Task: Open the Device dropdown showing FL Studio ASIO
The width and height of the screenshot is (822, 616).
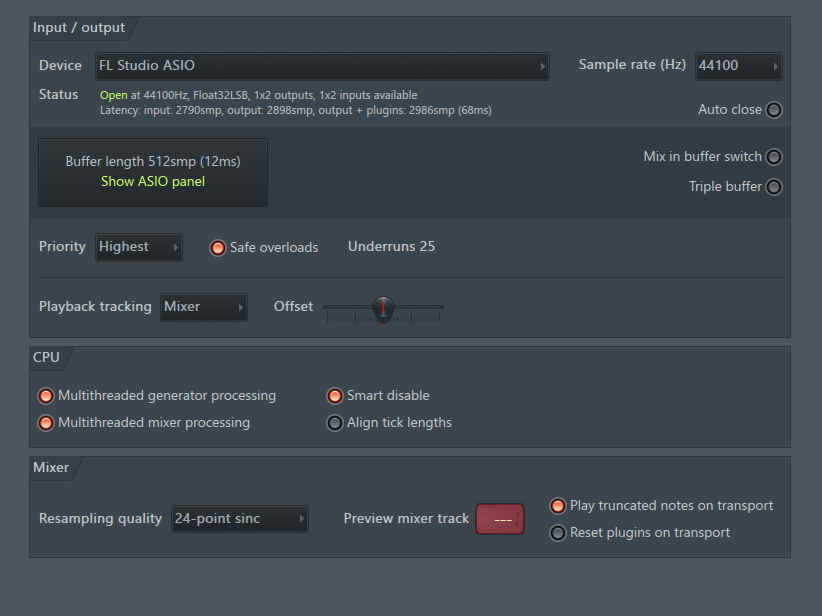Action: tap(322, 66)
